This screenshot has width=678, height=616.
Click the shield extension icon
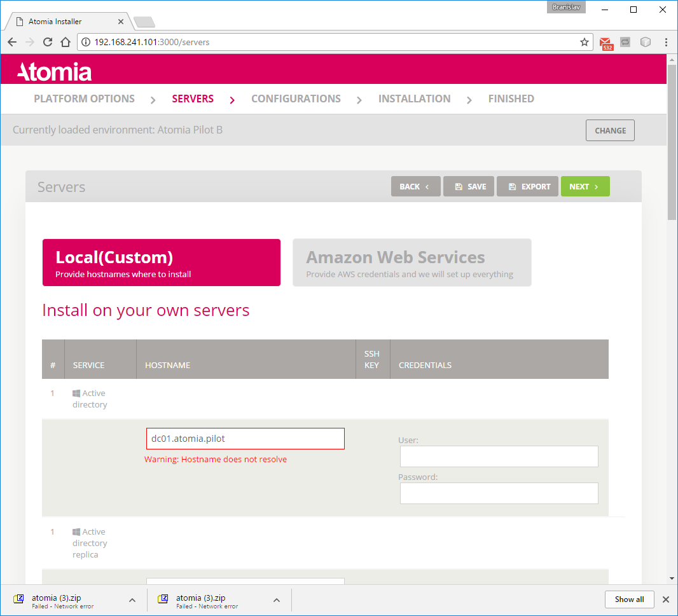(645, 42)
